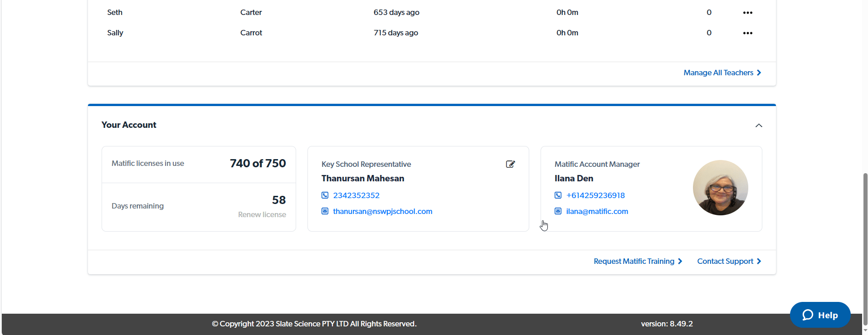Click Ilana Den's profile photo
Image resolution: width=868 pixels, height=335 pixels.
[720, 188]
